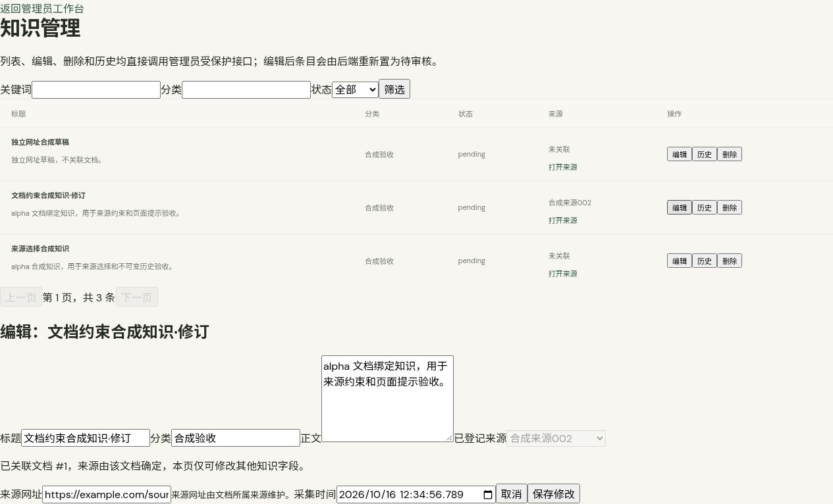Viewport: 833px width, 504px height.
Task: Edit the 独立网址合成草稿 row
Action: tap(679, 154)
